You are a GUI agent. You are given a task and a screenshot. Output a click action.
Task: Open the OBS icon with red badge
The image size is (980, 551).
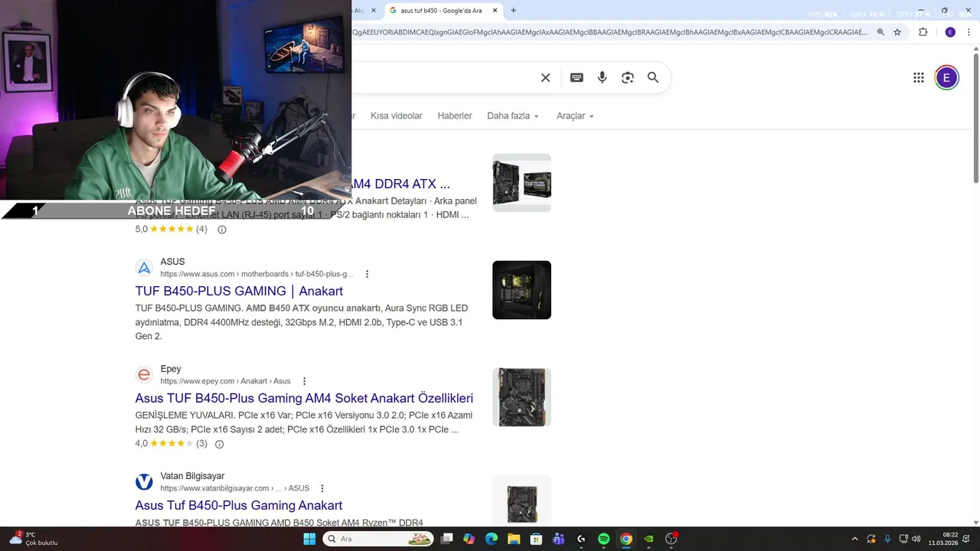point(671,539)
